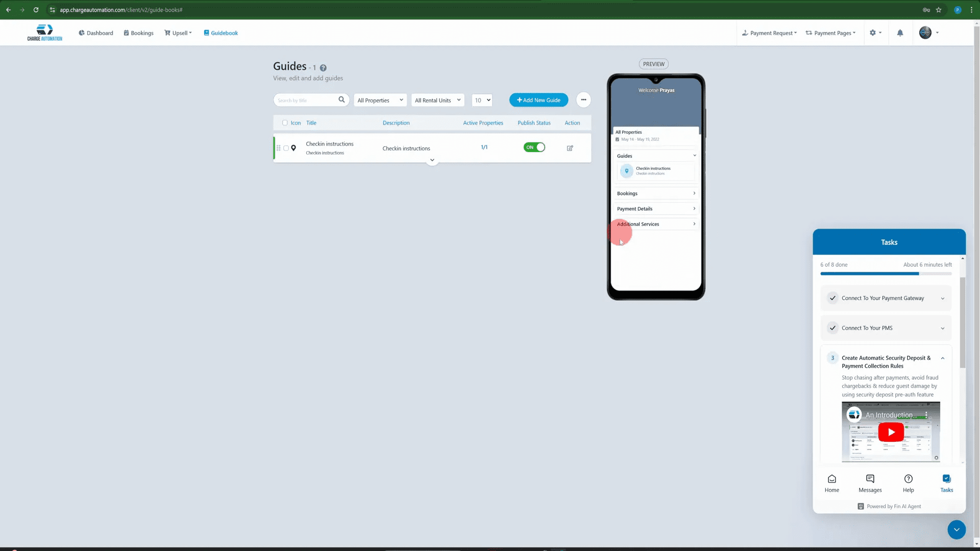
Task: Click Powered by Fin AI Agent link
Action: pyautogui.click(x=889, y=507)
